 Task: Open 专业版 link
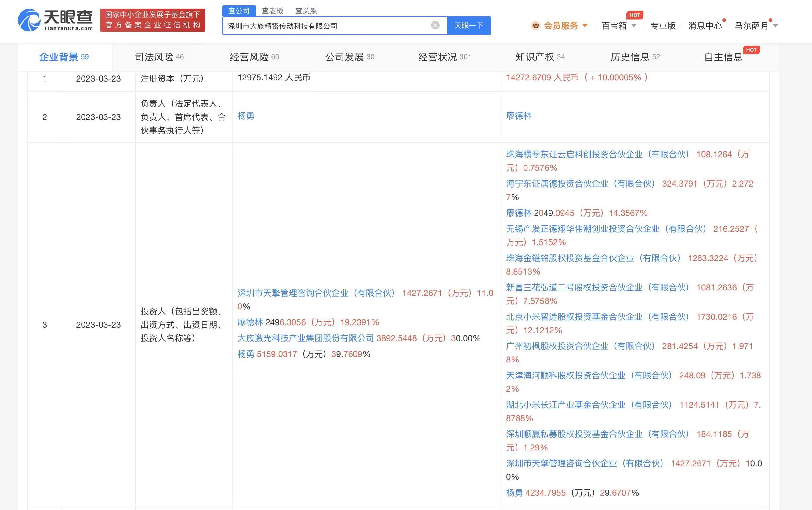[663, 26]
